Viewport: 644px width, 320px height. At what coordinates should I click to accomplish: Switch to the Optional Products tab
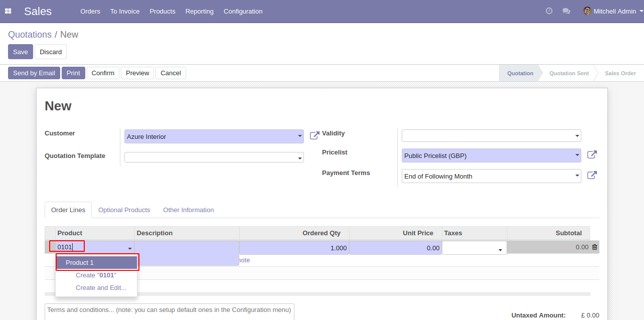(x=124, y=210)
